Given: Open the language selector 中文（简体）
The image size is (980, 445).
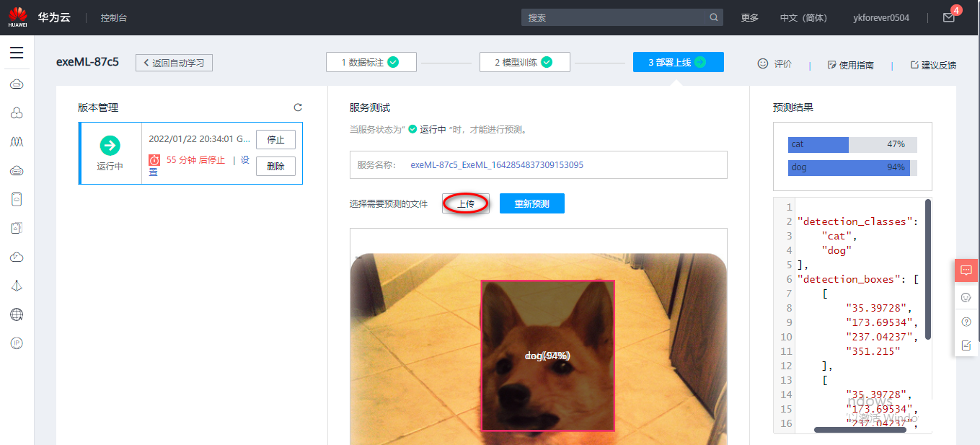Looking at the screenshot, I should coord(803,17).
